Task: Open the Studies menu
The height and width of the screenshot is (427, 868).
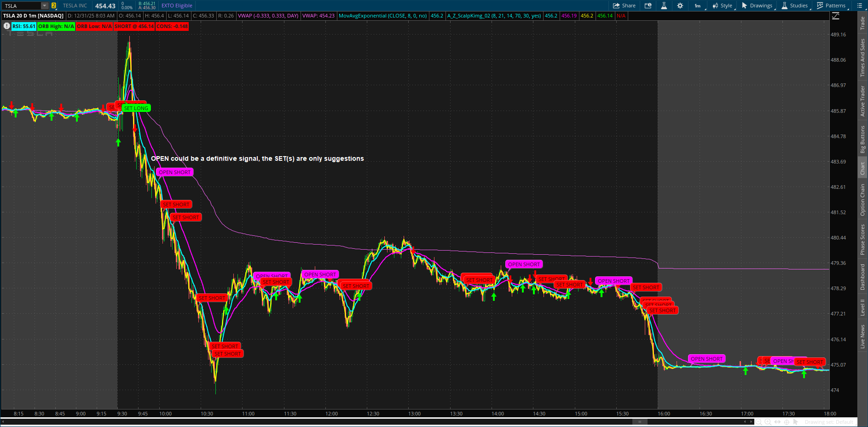Action: click(x=794, y=6)
